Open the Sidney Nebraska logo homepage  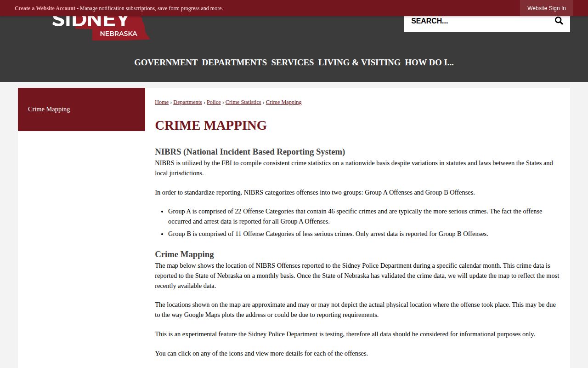pos(101,28)
